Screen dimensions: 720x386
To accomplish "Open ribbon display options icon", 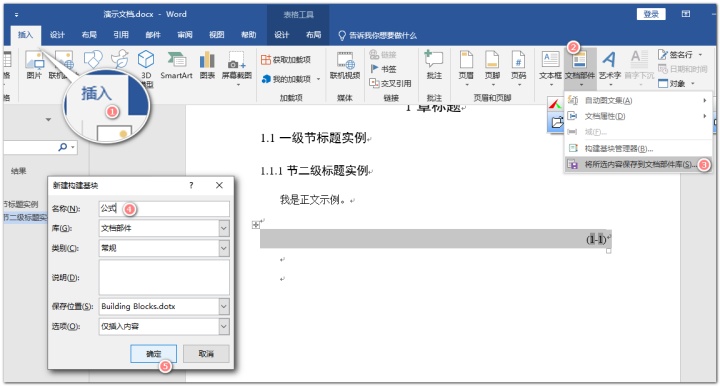I will 686,14.
